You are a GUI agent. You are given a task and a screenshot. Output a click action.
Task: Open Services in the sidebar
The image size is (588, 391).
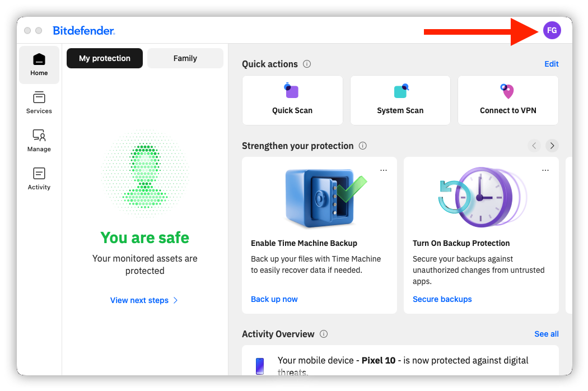(39, 103)
